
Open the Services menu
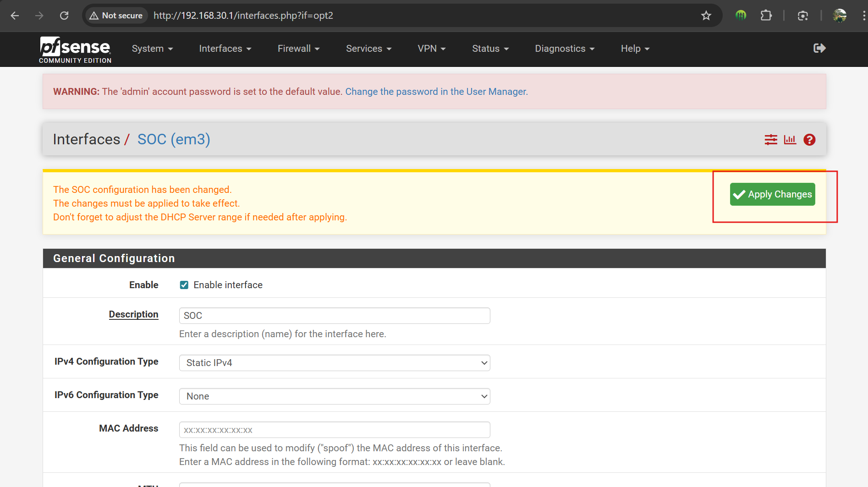pos(368,49)
